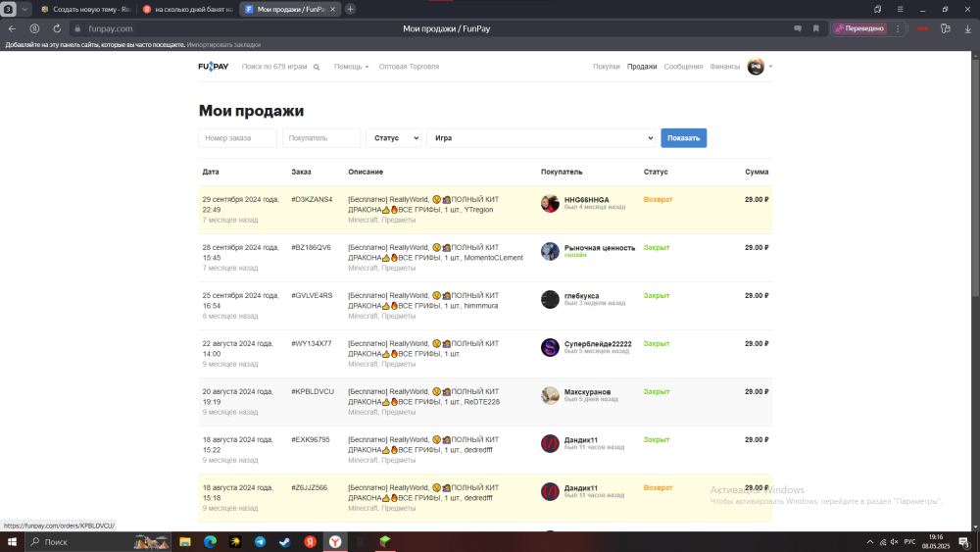The width and height of the screenshot is (980, 552).
Task: Open avatar of buyer Макскуранов
Action: click(550, 396)
